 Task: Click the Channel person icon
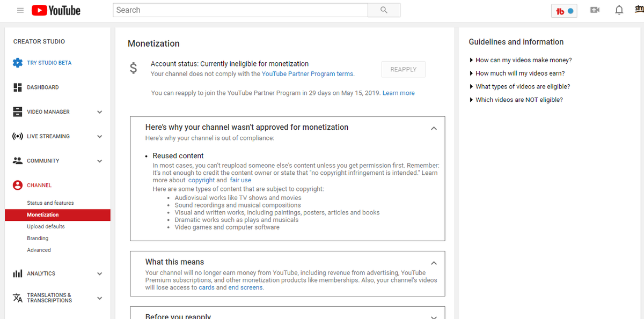18,186
